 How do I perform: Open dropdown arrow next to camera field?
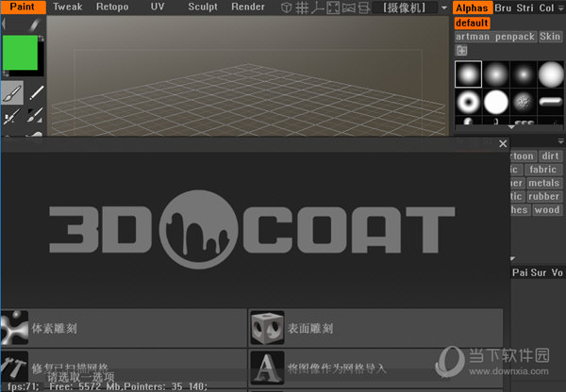[x=444, y=8]
